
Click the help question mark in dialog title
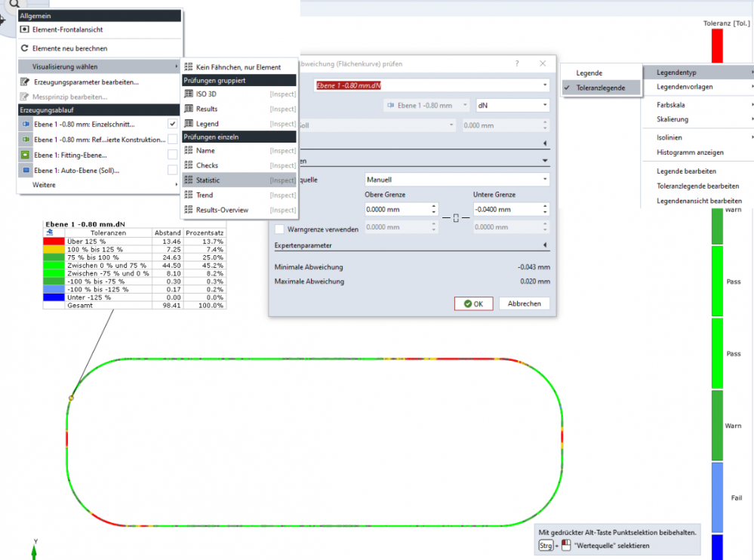[x=517, y=64]
